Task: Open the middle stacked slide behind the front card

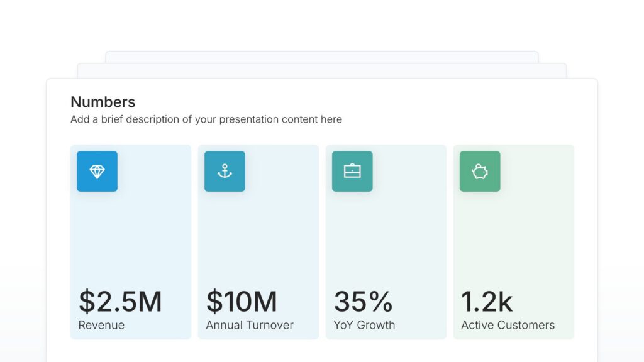Action: tap(322, 70)
